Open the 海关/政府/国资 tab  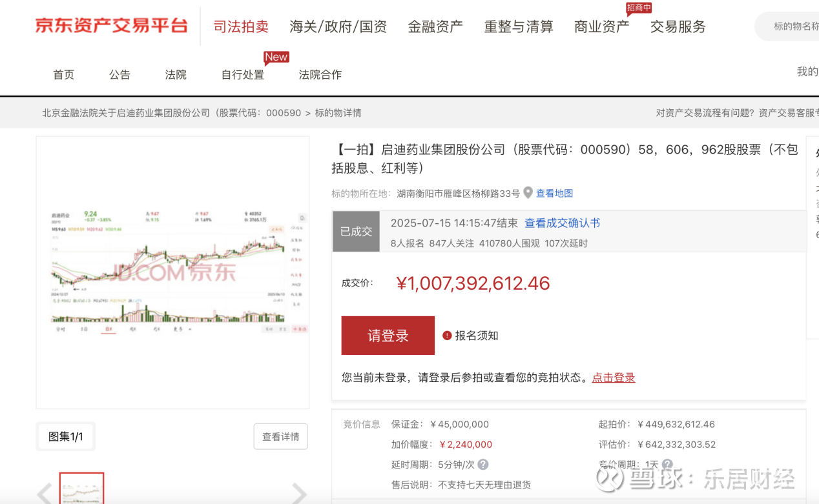click(338, 26)
